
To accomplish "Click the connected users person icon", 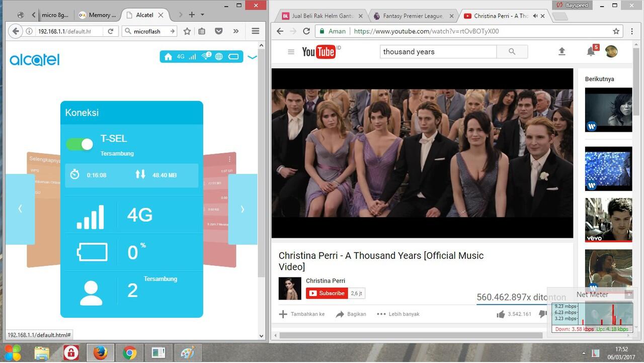I will 91,293.
